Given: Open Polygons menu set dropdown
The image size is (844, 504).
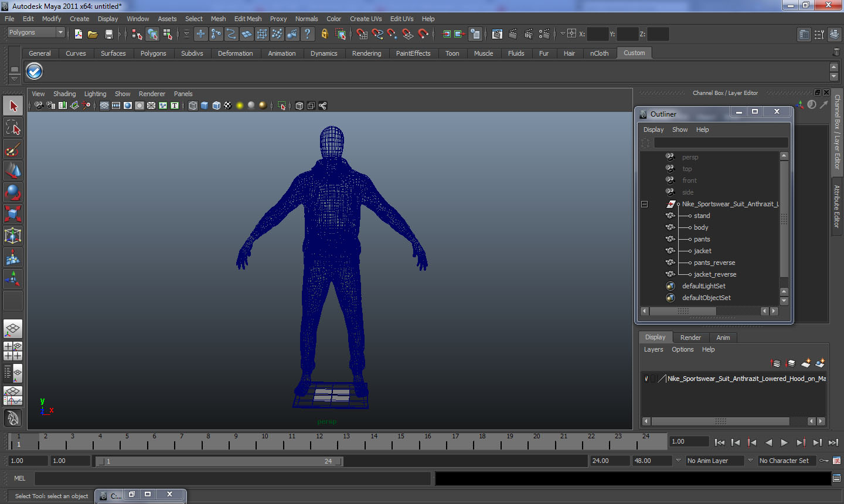Looking at the screenshot, I should [x=35, y=32].
